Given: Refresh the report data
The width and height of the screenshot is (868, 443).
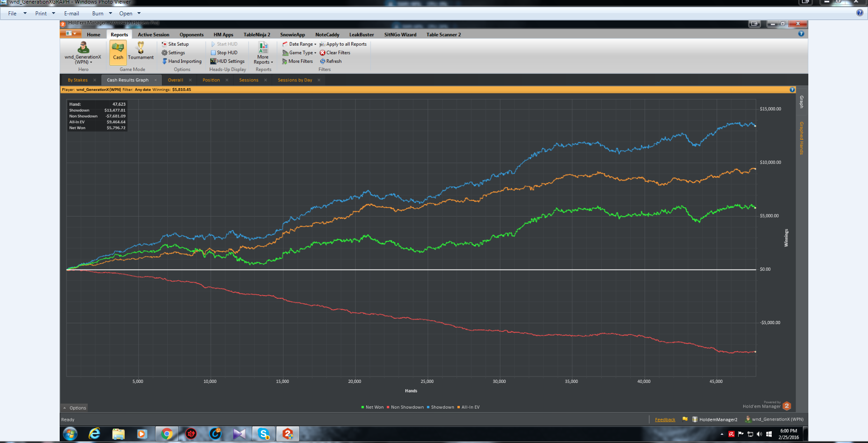Looking at the screenshot, I should (331, 61).
